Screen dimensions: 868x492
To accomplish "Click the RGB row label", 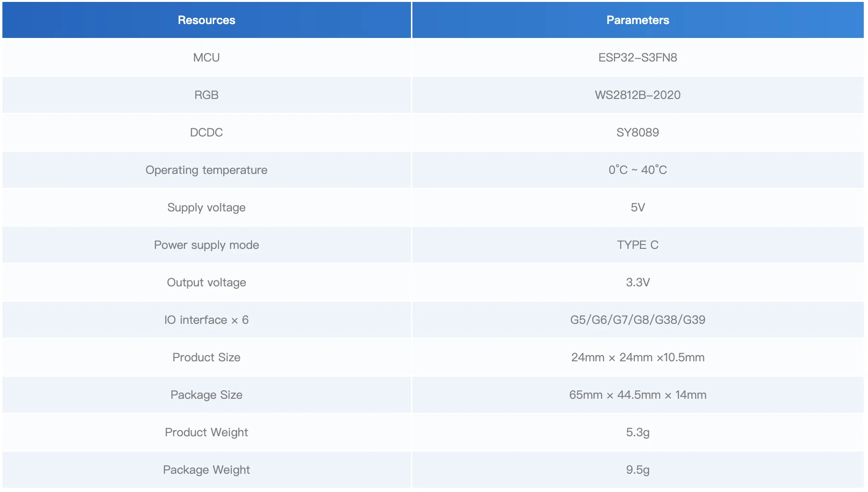I will coord(206,95).
